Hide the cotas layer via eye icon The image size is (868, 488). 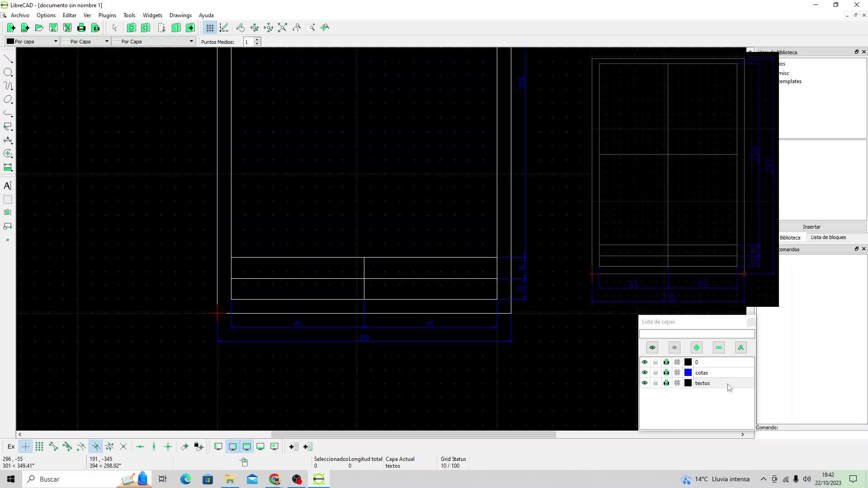pos(645,373)
